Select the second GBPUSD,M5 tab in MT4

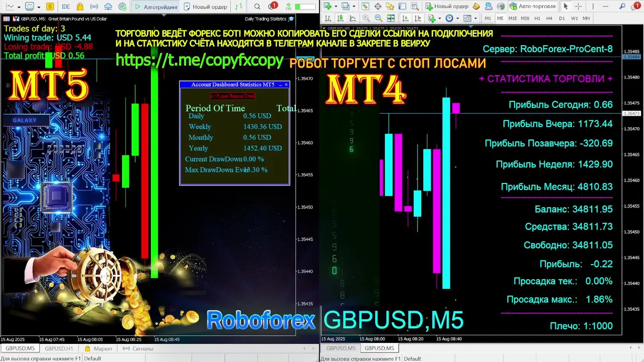click(379, 348)
